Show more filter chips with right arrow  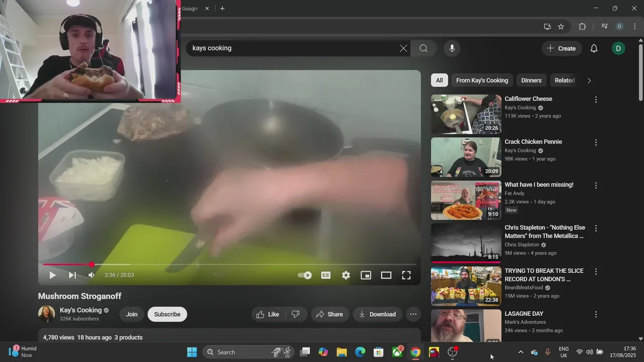coord(589,80)
